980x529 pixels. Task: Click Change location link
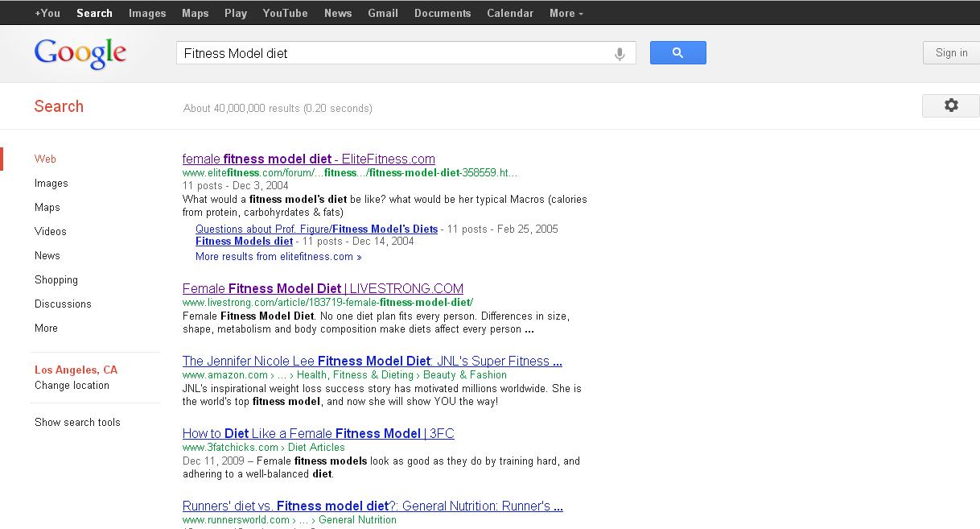coord(72,386)
